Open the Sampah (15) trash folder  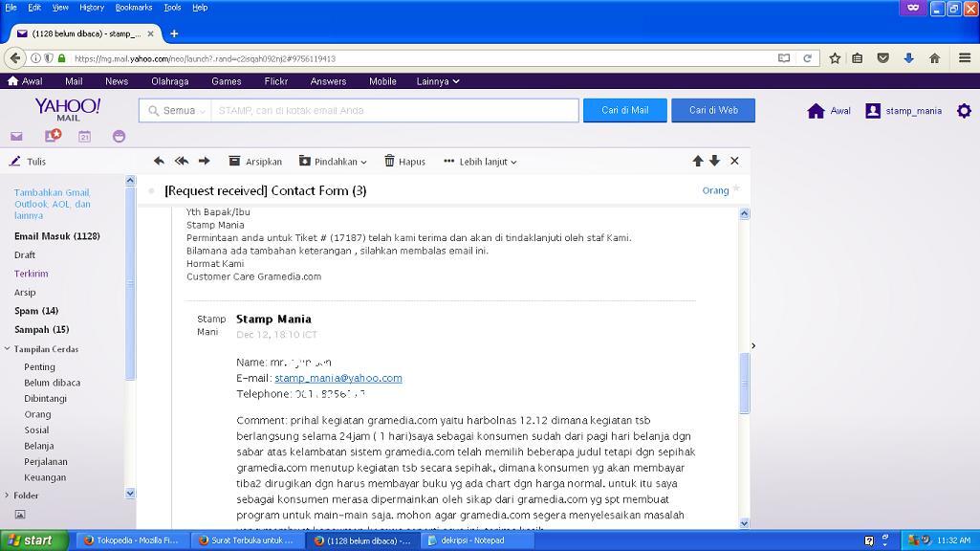coord(42,330)
